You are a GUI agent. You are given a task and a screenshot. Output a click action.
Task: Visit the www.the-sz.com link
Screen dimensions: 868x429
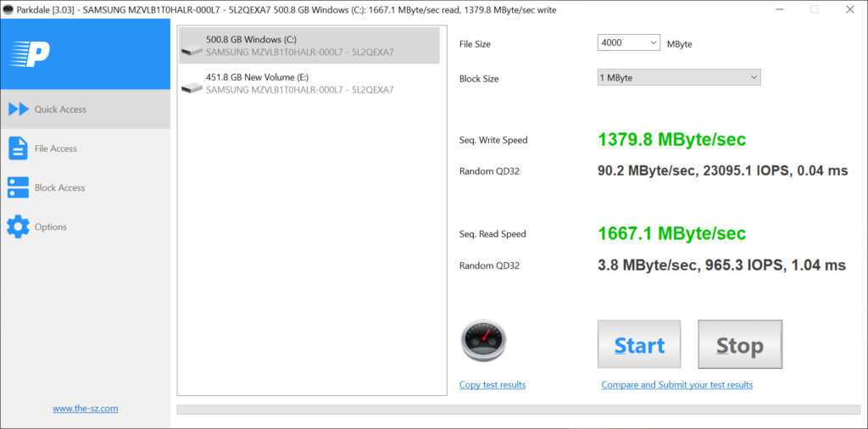click(x=86, y=409)
